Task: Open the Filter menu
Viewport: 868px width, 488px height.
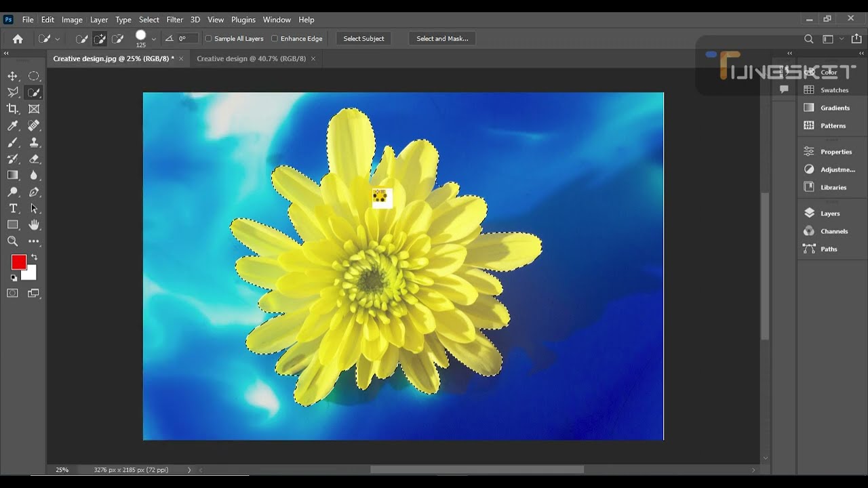Action: (x=175, y=20)
